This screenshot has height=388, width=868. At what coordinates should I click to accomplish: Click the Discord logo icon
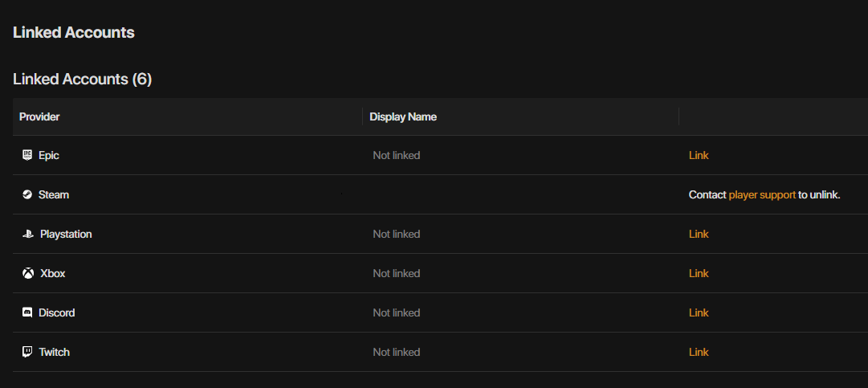27,312
